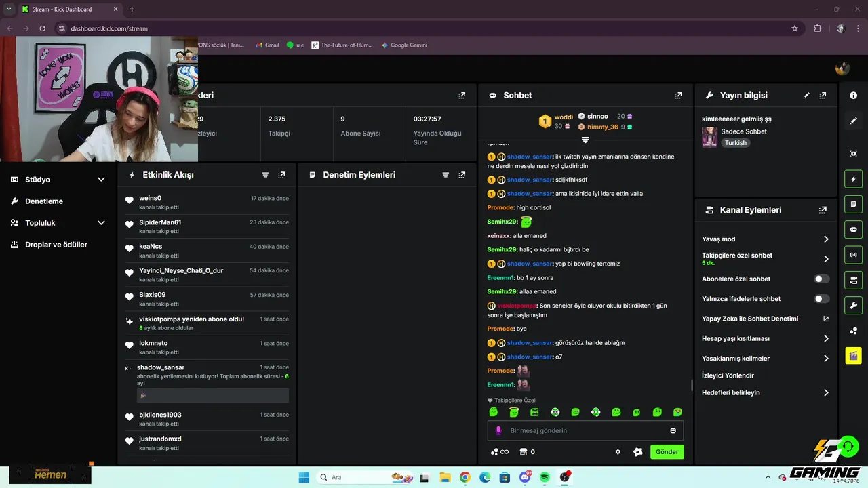Click the chat identity badge icon beside Gönder

coord(637,452)
